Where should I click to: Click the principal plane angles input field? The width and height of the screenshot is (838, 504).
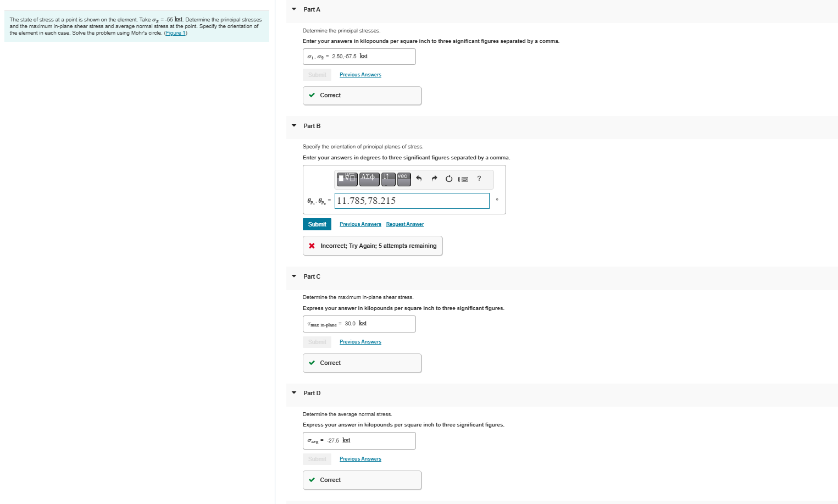[x=412, y=201]
